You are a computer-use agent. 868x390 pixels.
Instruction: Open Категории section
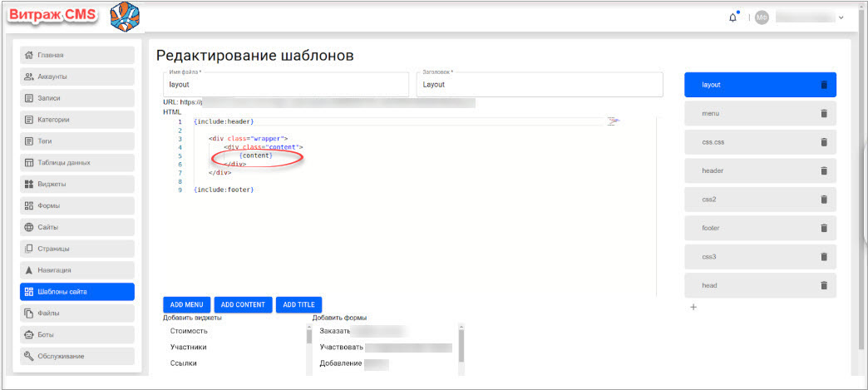coord(77,120)
